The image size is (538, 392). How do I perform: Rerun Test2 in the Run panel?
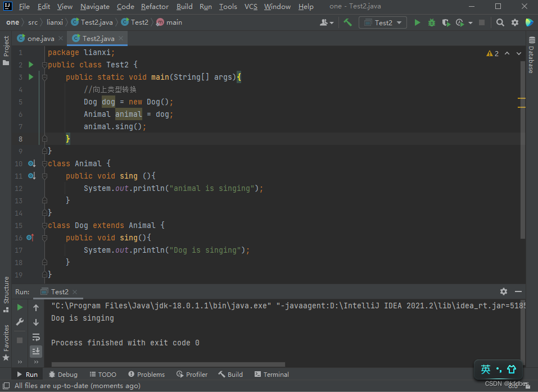click(x=20, y=307)
